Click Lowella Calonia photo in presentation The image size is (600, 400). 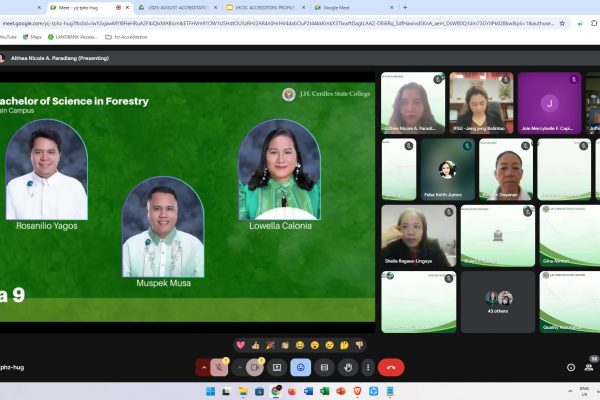(x=280, y=170)
